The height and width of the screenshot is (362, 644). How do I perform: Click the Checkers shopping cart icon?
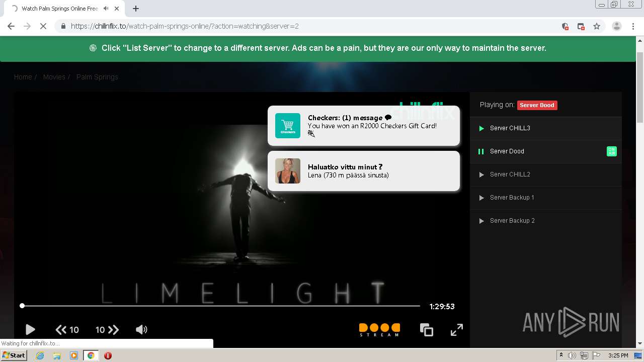pyautogui.click(x=288, y=126)
